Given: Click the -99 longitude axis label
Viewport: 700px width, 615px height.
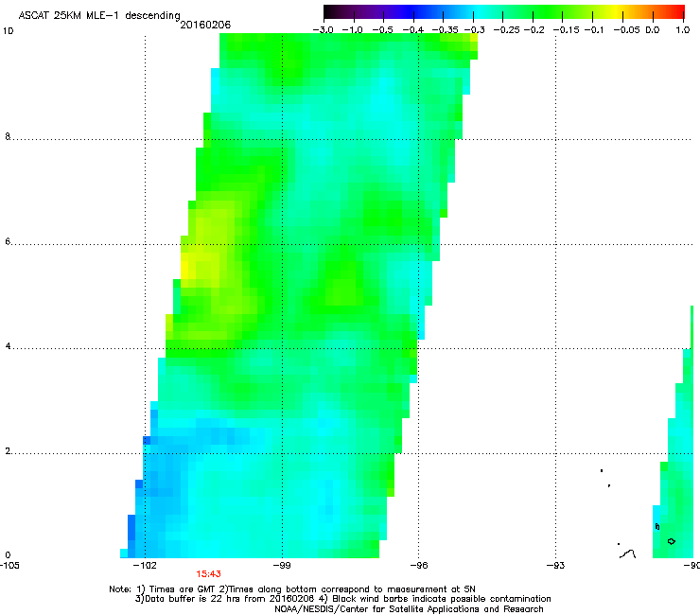Looking at the screenshot, I should click(282, 566).
